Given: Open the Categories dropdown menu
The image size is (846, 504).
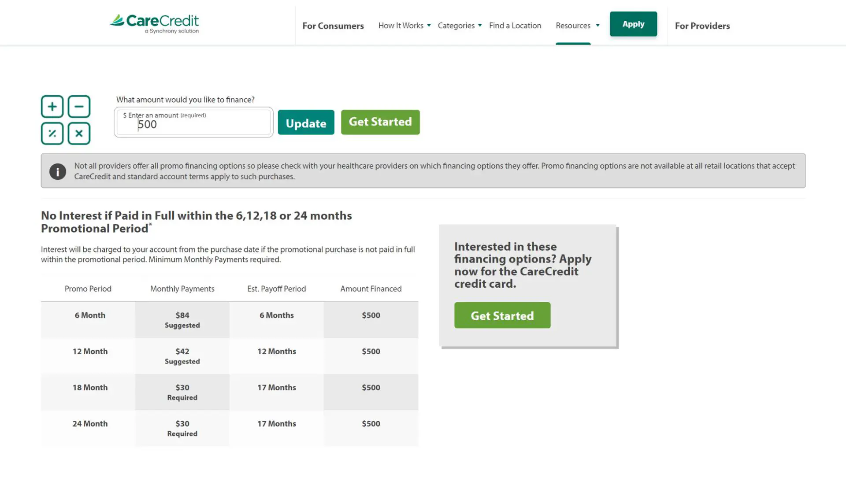Looking at the screenshot, I should [x=459, y=26].
